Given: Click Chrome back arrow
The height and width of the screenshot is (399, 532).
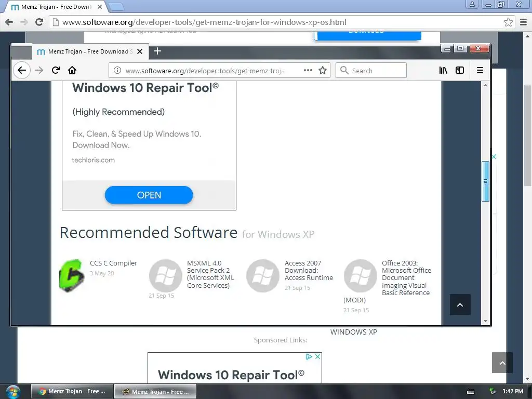Looking at the screenshot, I should click(x=9, y=22).
